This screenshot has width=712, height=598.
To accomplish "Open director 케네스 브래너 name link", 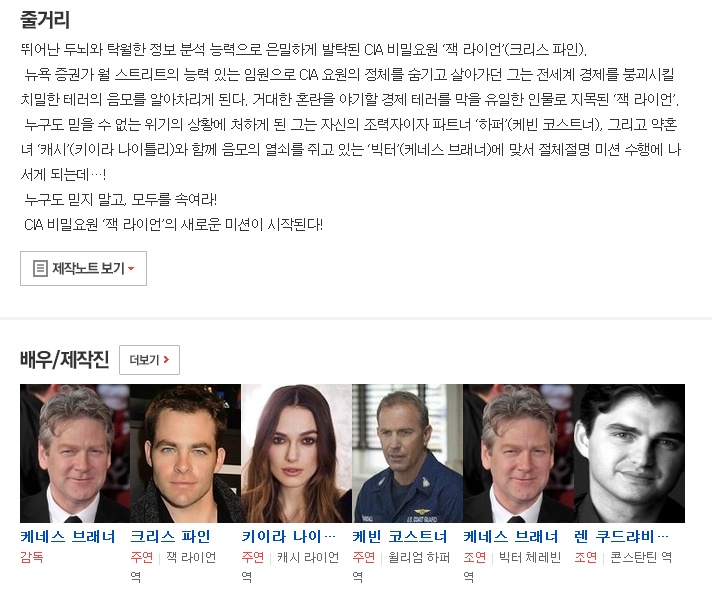I will click(68, 537).
